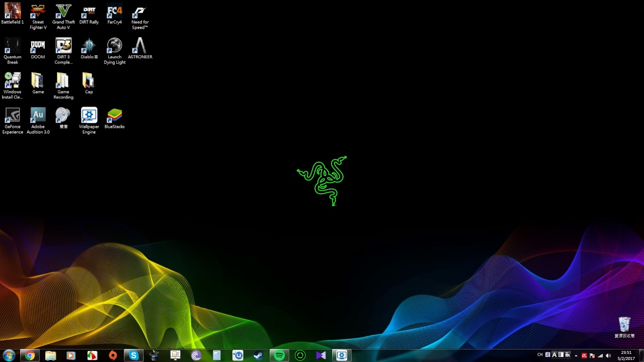Open the magic hat taskbar icon

[154, 355]
